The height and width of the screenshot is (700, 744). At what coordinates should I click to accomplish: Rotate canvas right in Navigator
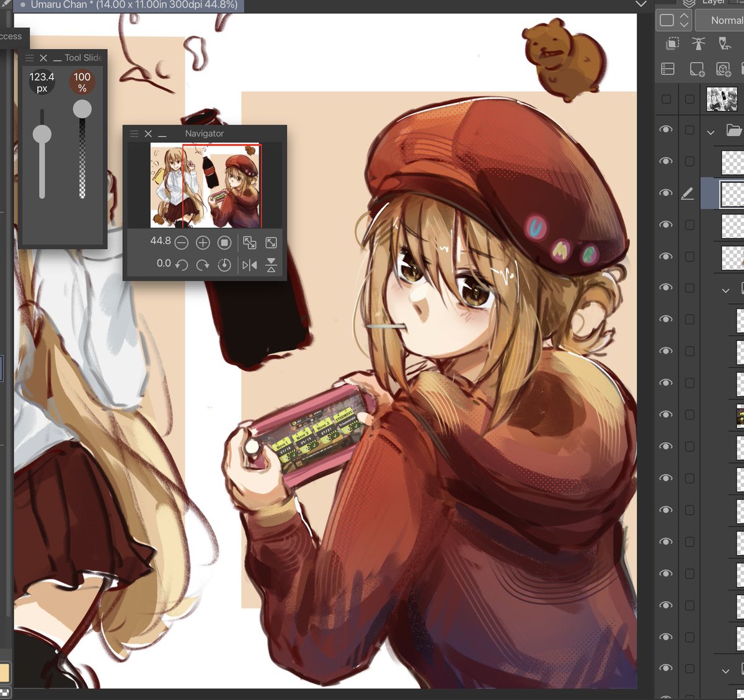(x=203, y=265)
